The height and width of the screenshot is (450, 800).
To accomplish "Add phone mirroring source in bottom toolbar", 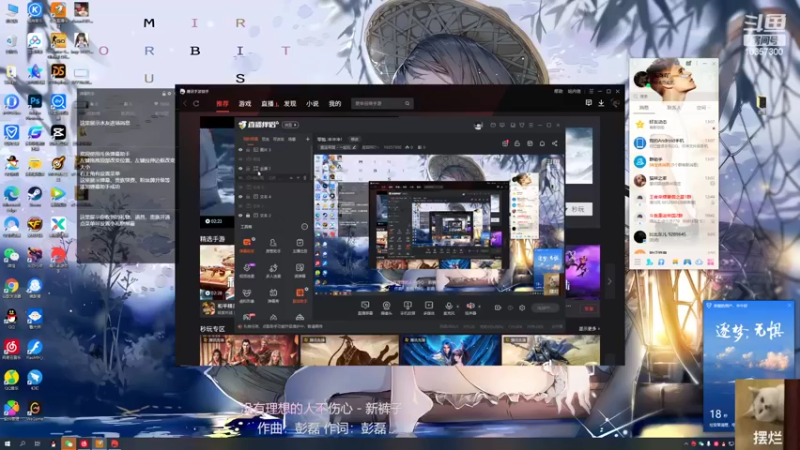I will 407,308.
